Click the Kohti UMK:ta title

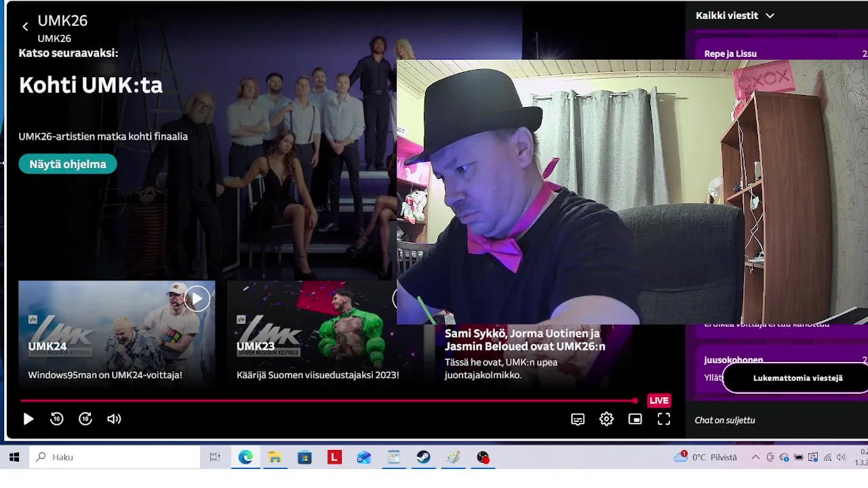91,85
